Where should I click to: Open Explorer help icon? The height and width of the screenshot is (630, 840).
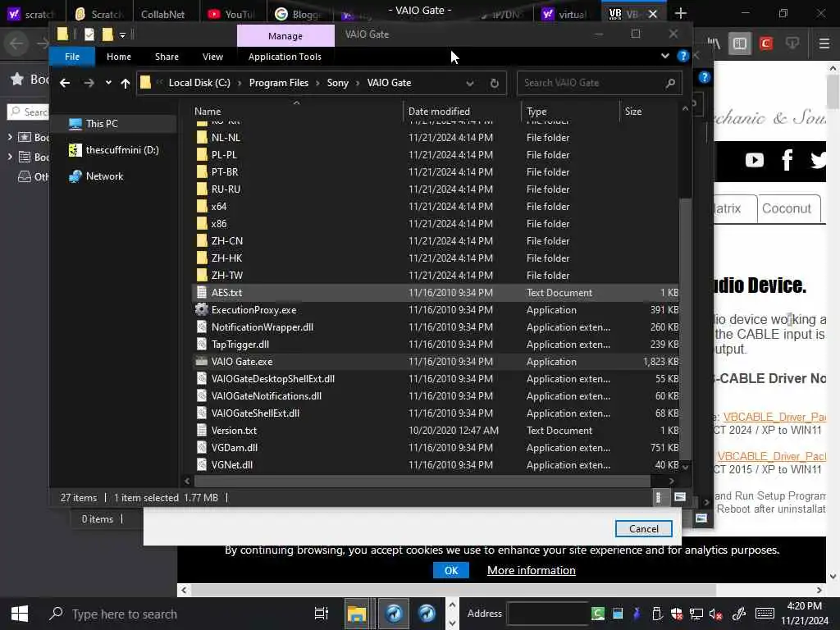pyautogui.click(x=682, y=56)
